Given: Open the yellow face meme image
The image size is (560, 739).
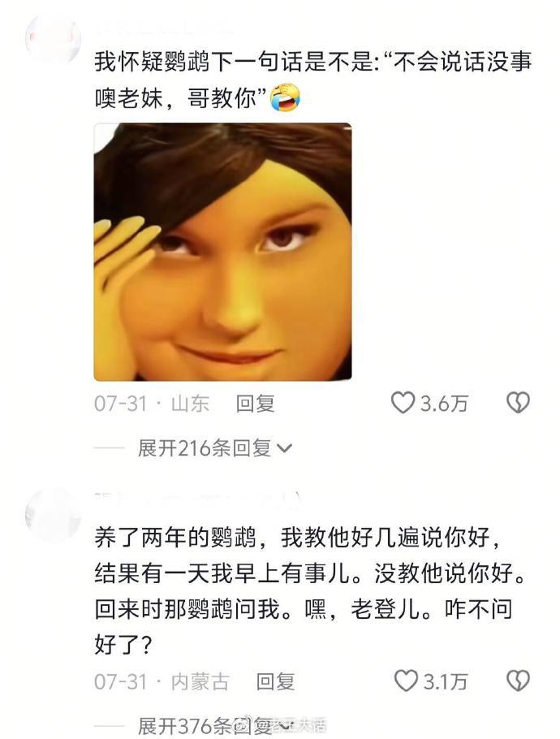Looking at the screenshot, I should 222,252.
